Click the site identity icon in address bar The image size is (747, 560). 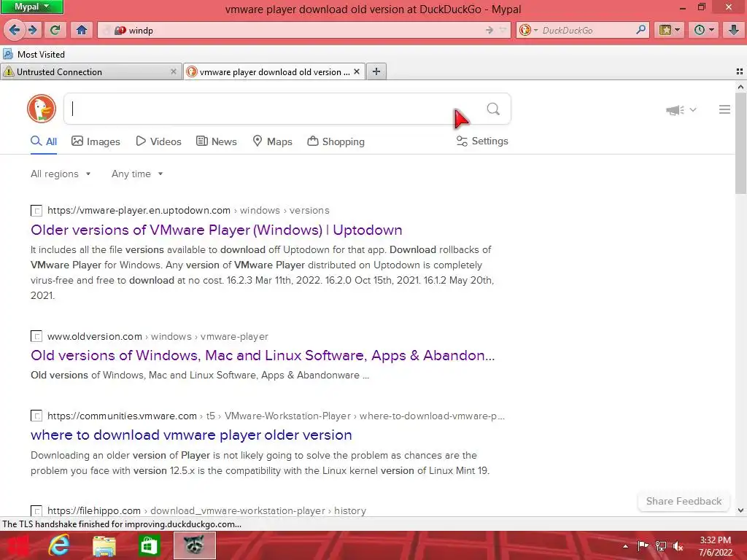click(x=120, y=30)
